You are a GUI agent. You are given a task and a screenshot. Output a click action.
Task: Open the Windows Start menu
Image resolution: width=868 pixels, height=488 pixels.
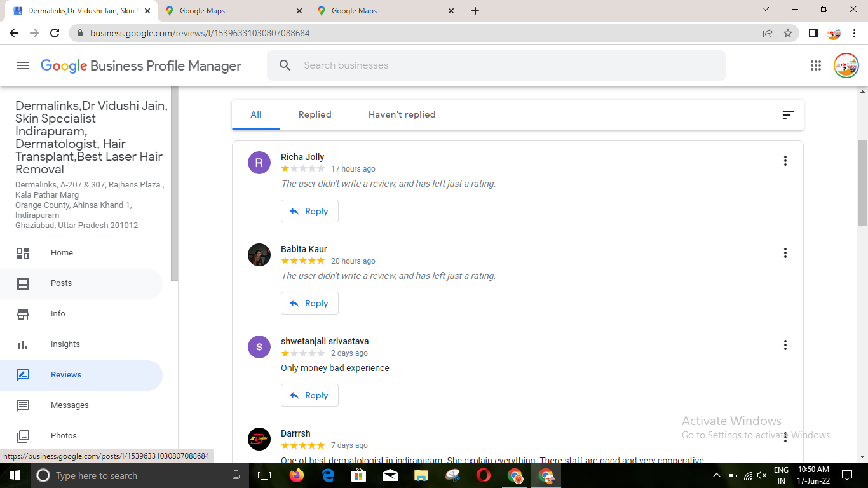tap(15, 475)
